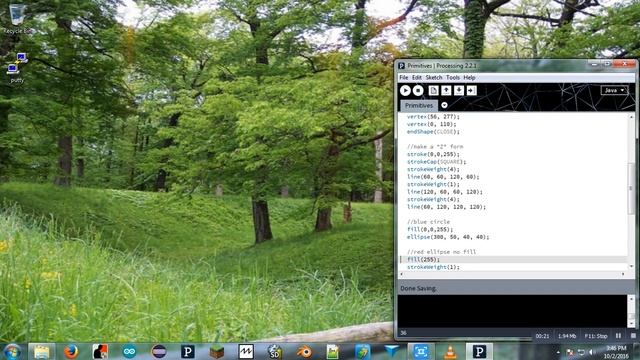Click the black console output area
Screen dimensions: 640x360
coord(513,311)
